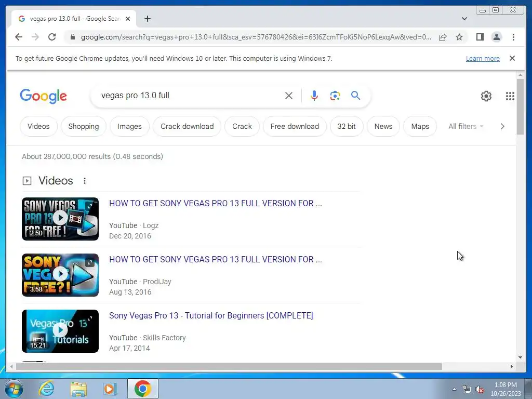Select the Crack filter chip

coord(242,126)
